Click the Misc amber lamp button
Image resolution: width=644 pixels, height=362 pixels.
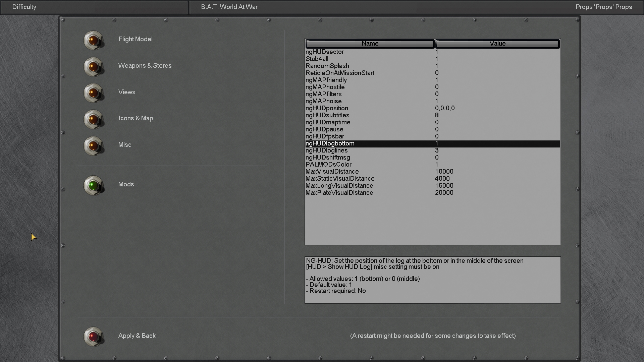pos(93,145)
